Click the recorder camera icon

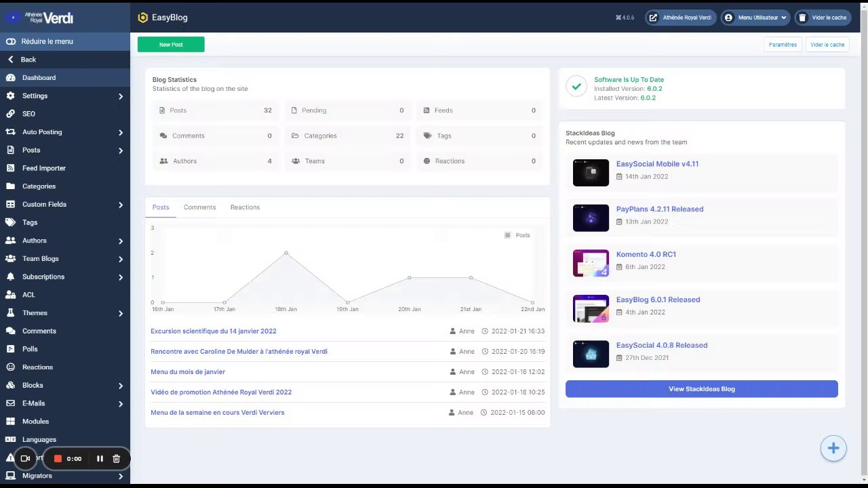coord(25,459)
